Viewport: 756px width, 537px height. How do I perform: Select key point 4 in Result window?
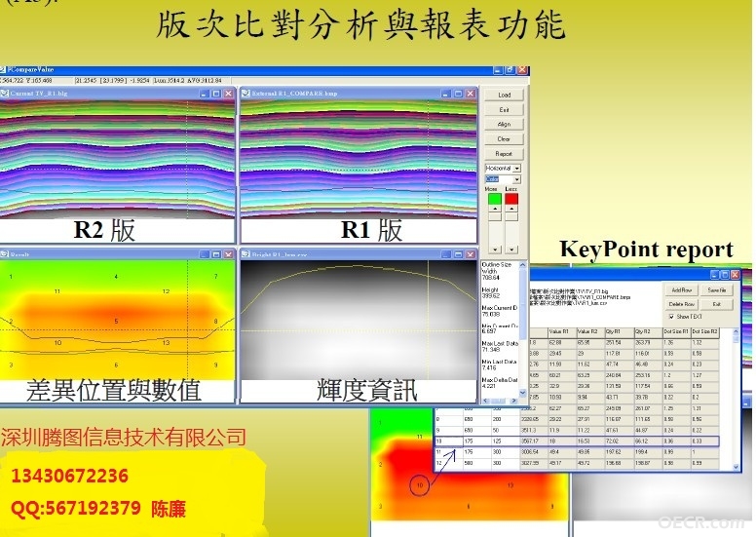tap(116, 277)
